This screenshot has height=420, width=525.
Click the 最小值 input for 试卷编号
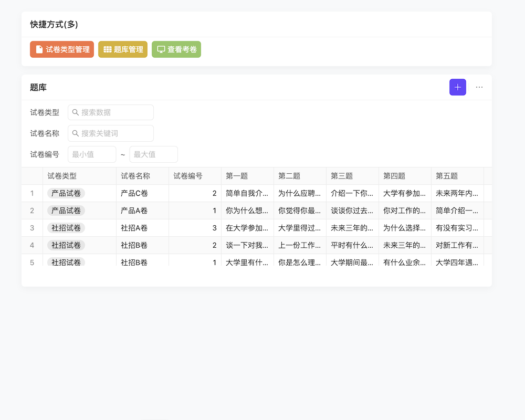[92, 154]
